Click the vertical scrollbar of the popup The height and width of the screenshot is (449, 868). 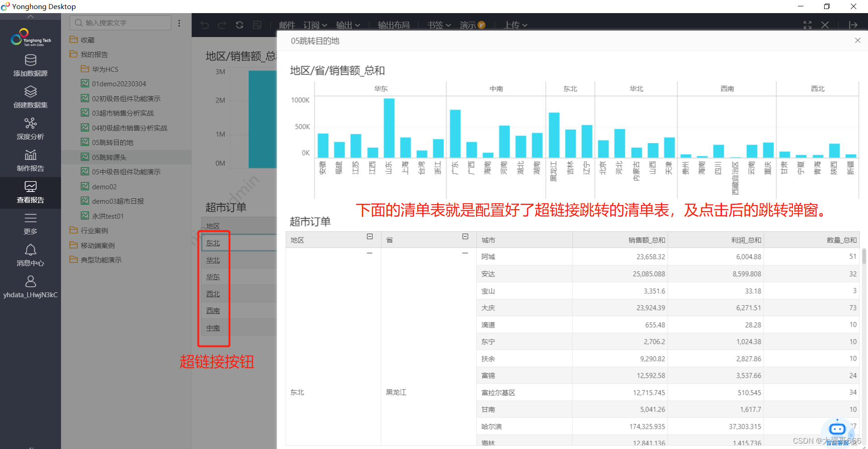click(864, 256)
